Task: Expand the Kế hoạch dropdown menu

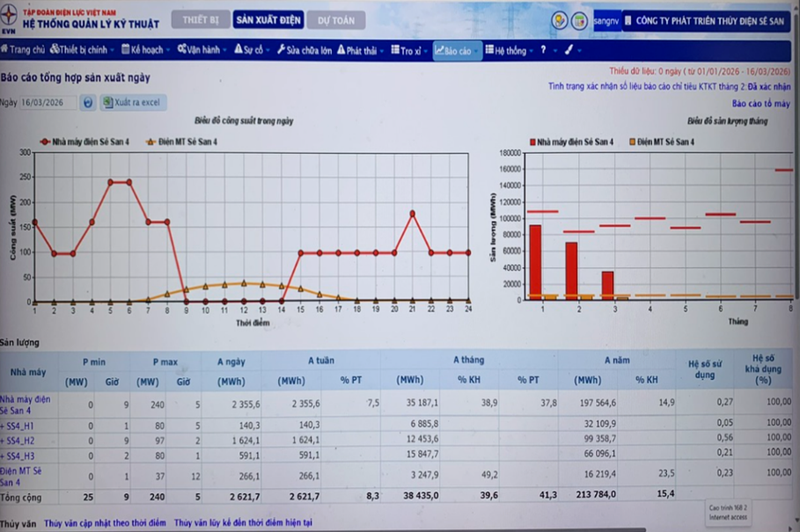Action: coord(146,49)
